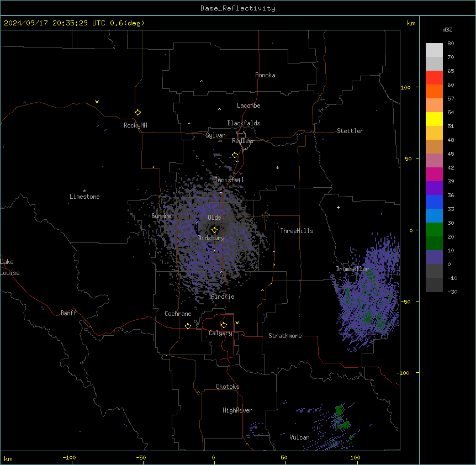
Task: Click the Sylvan town label
Action: tap(215, 135)
